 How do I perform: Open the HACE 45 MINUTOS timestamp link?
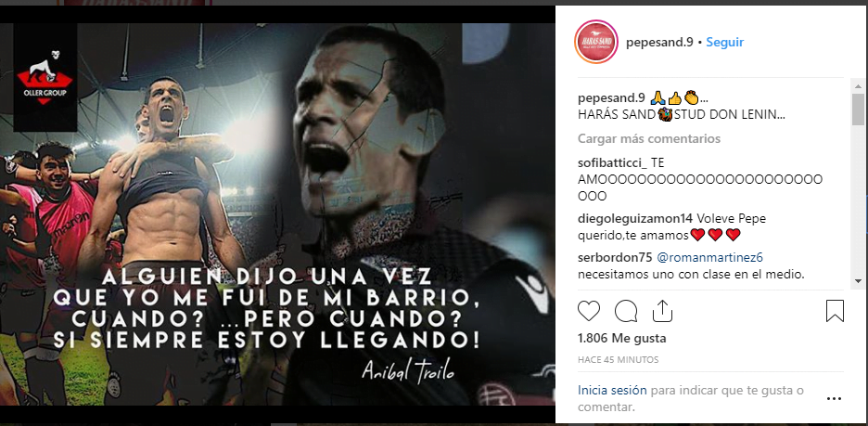[618, 359]
